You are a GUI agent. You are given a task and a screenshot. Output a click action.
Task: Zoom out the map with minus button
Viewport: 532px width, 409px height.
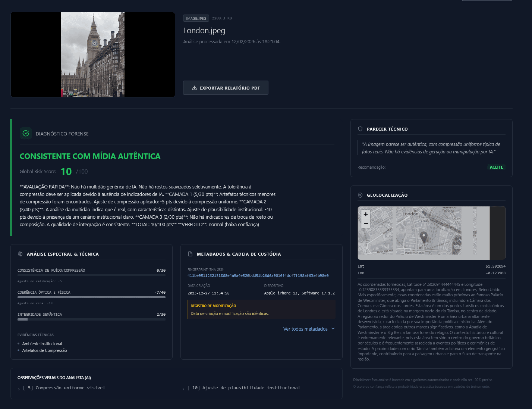tap(366, 224)
